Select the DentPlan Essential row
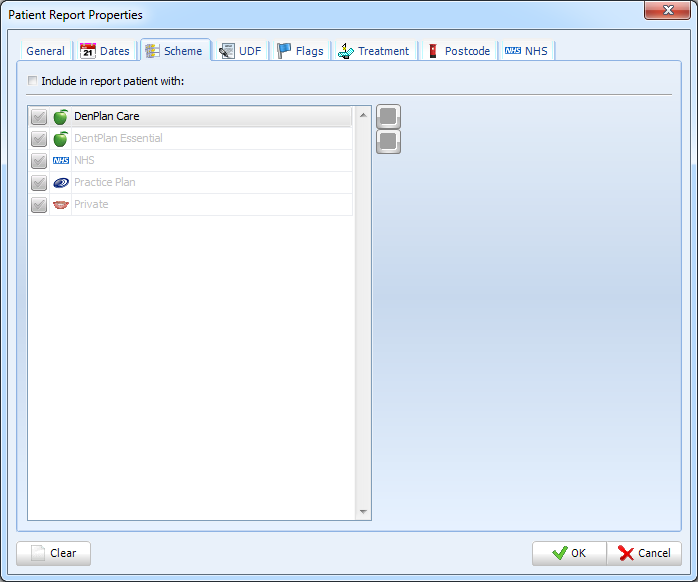The image size is (698, 582). tap(190, 138)
